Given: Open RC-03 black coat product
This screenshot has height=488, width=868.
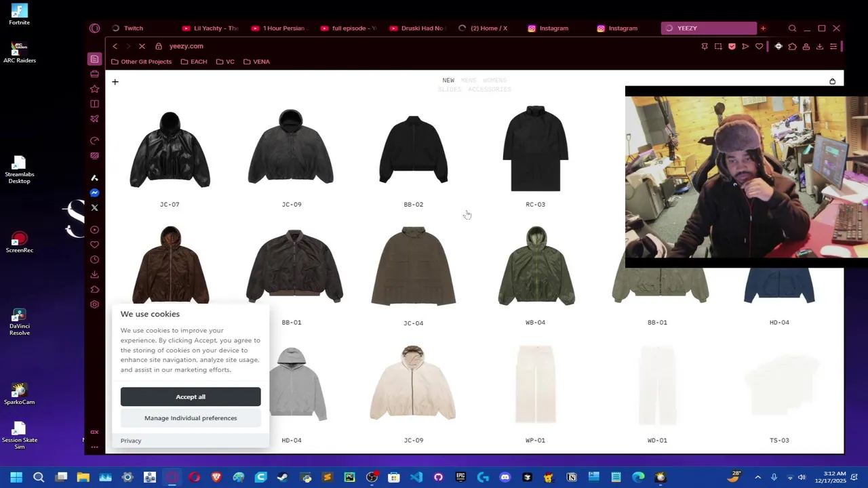Looking at the screenshot, I should coord(535,148).
